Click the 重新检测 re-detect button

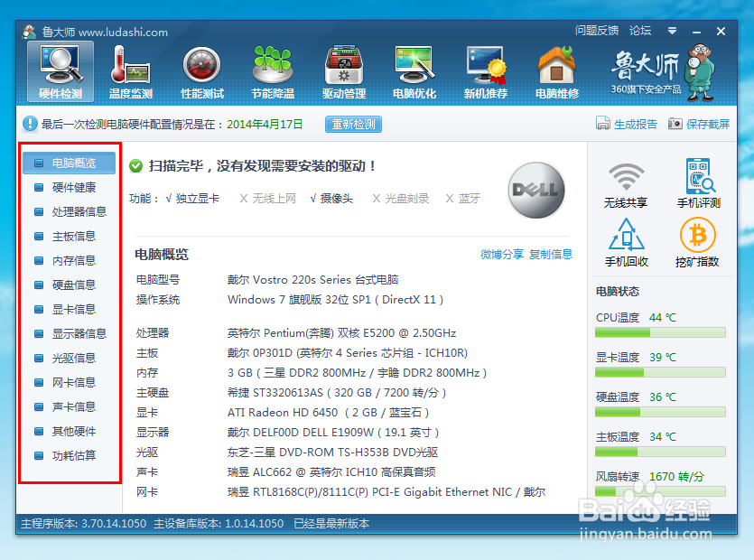point(353,124)
